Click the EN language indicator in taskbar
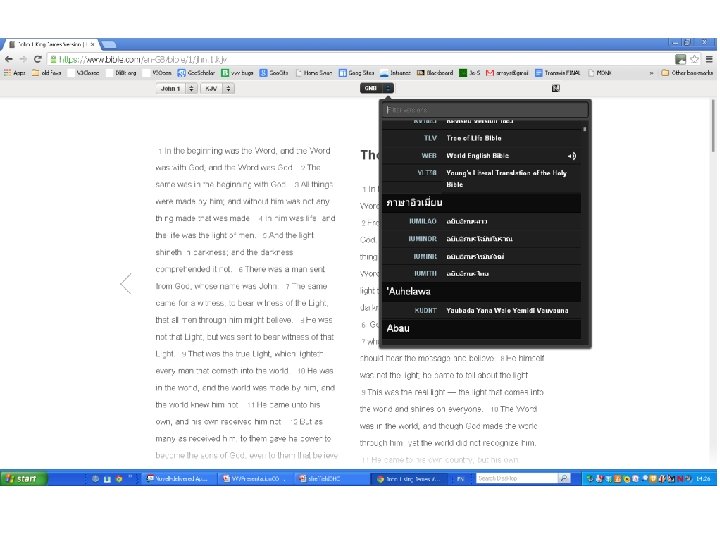Screen dimensions: 720x540 (x=460, y=478)
